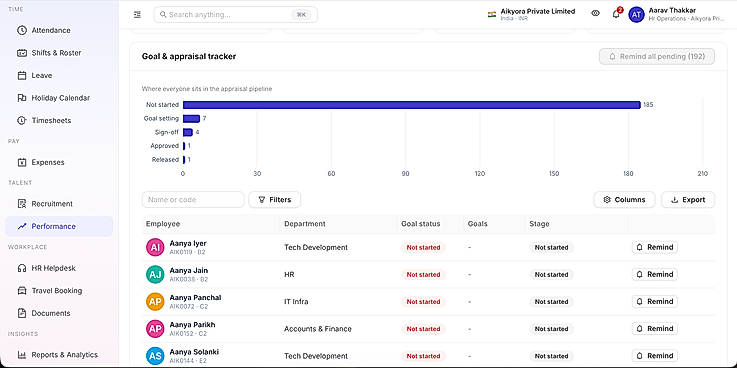The image size is (737, 368).
Task: Sort by Stage column header
Action: pos(539,224)
